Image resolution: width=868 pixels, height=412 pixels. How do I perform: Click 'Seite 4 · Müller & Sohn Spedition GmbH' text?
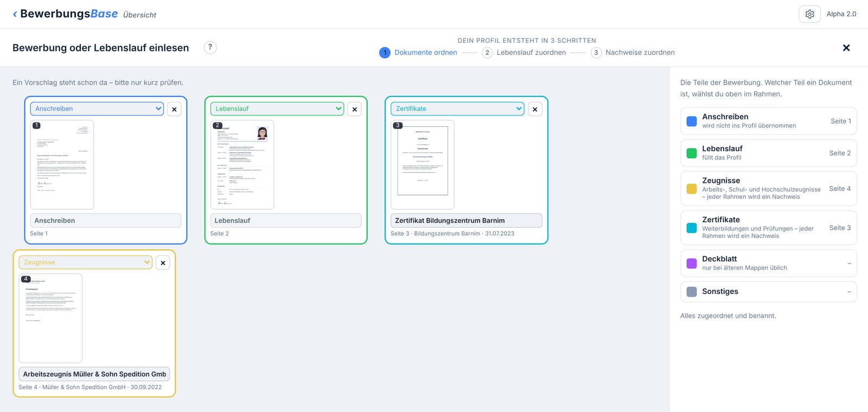coord(90,387)
